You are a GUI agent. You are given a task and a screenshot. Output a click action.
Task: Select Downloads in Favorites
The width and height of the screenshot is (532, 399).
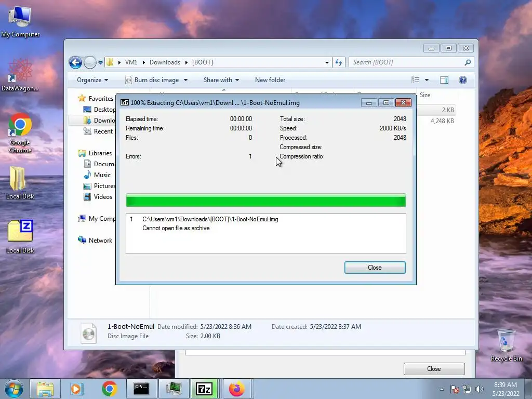100,120
